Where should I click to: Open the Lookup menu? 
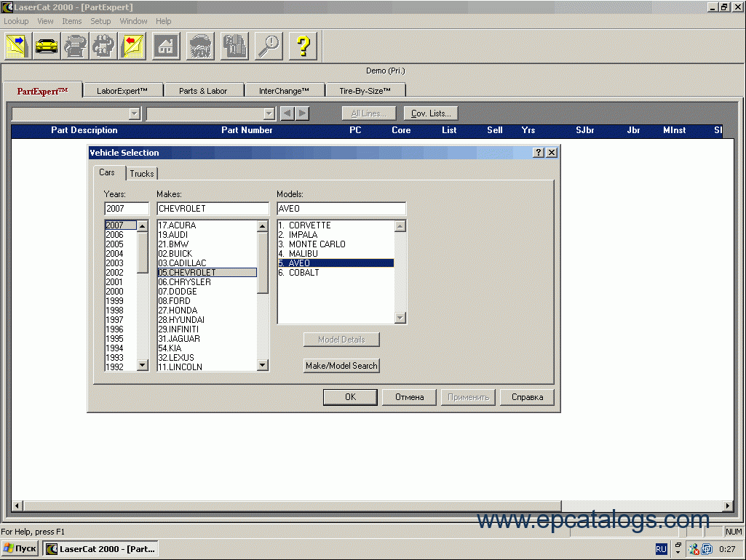click(16, 21)
